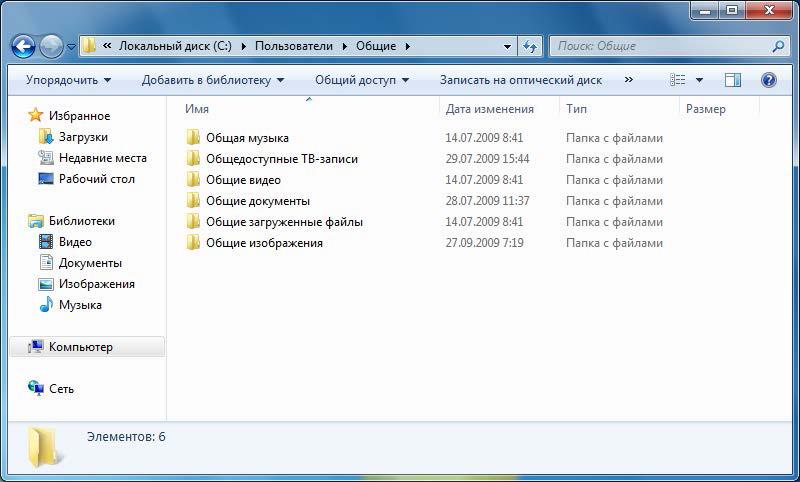Open view options dropdown arrow
The image size is (800, 482).
699,80
